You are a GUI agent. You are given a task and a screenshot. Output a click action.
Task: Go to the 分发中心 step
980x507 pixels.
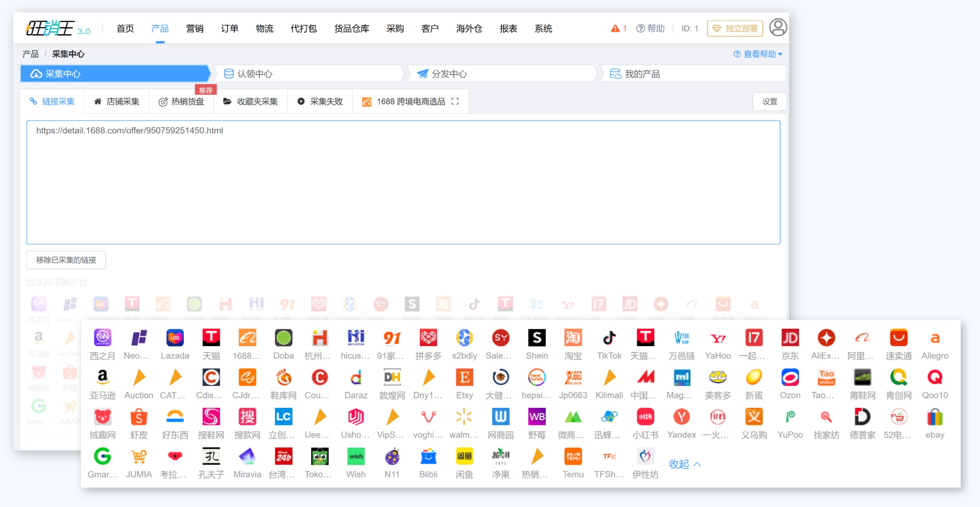(x=502, y=74)
